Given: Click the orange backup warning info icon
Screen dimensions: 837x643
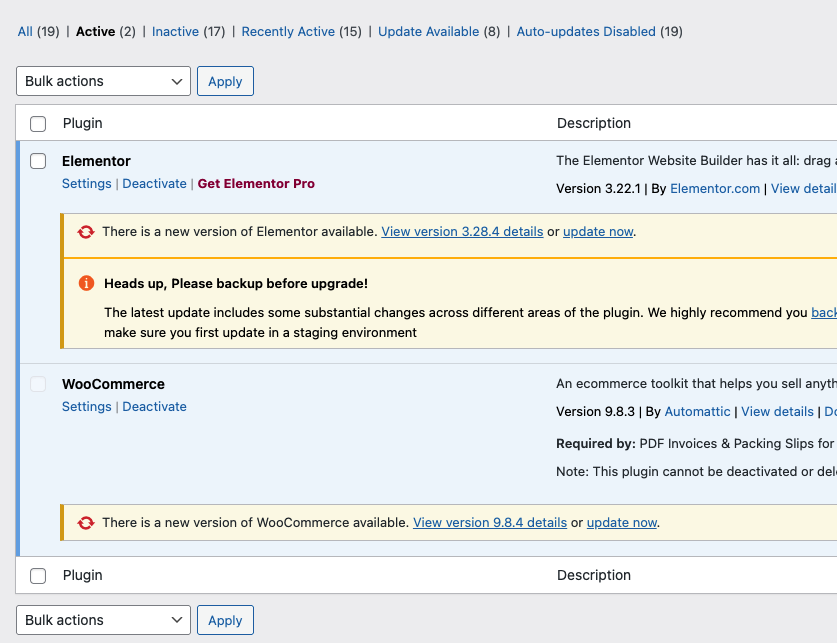Looking at the screenshot, I should click(86, 283).
